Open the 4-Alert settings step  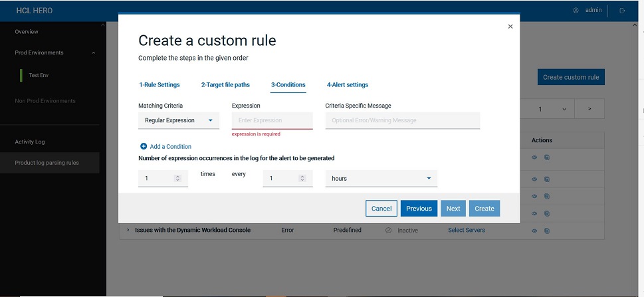tap(348, 84)
